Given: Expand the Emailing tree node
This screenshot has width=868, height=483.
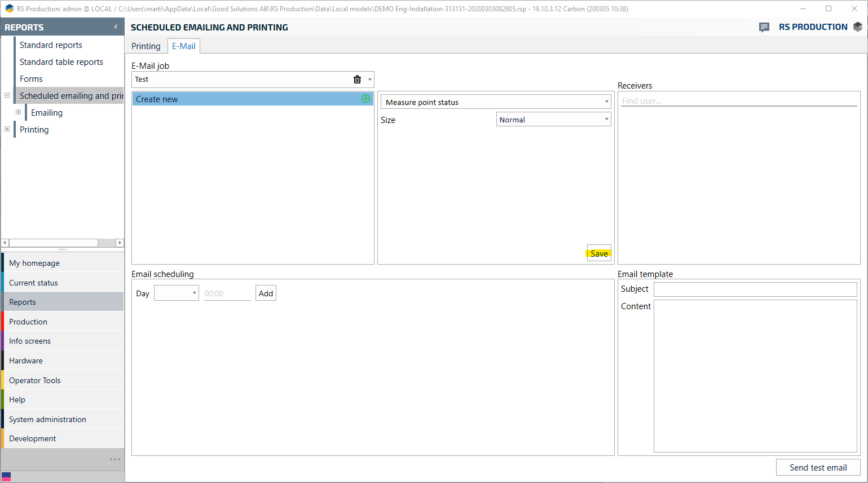Looking at the screenshot, I should (x=19, y=112).
